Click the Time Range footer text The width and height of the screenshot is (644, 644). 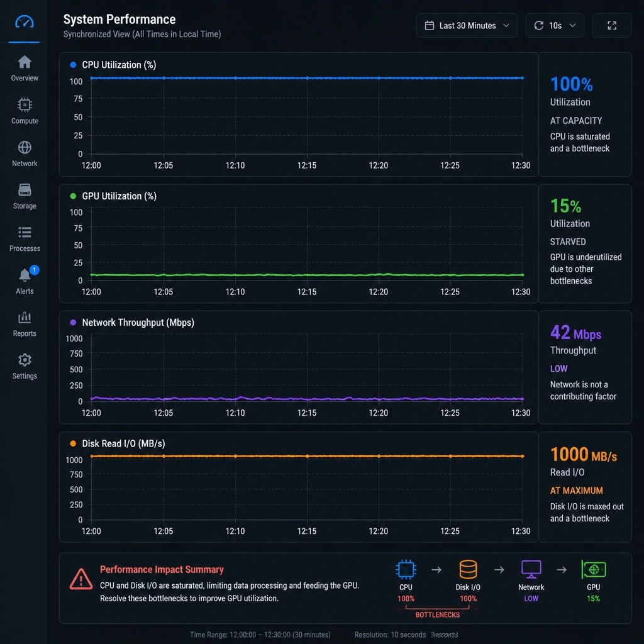pos(260,635)
